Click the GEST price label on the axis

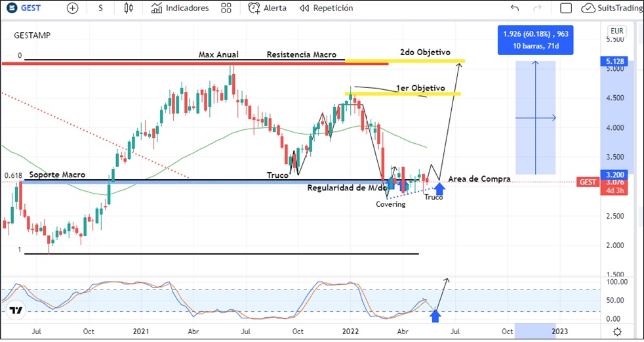tap(586, 182)
